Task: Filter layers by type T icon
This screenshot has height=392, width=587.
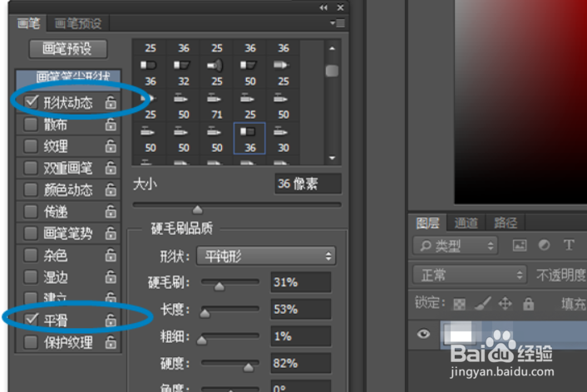Action: click(569, 245)
